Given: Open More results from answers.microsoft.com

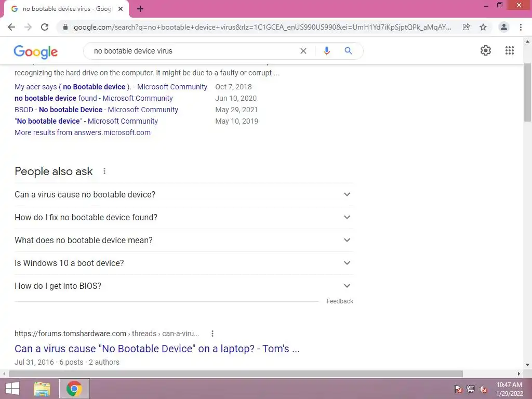Looking at the screenshot, I should (83, 132).
